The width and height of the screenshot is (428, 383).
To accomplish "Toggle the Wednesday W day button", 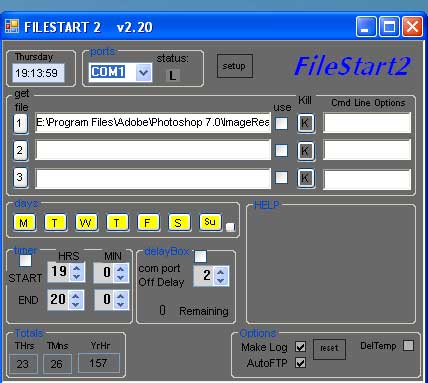I will tap(86, 222).
